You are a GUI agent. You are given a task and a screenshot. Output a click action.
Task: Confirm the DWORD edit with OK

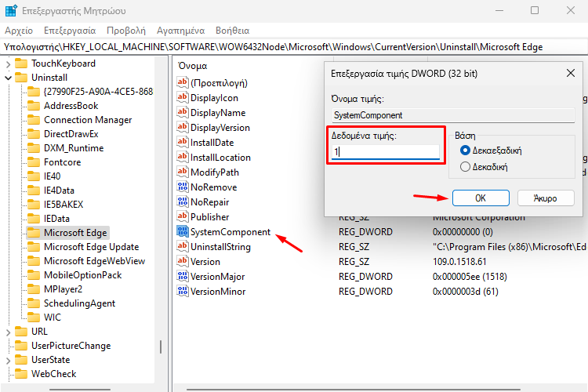(x=481, y=198)
